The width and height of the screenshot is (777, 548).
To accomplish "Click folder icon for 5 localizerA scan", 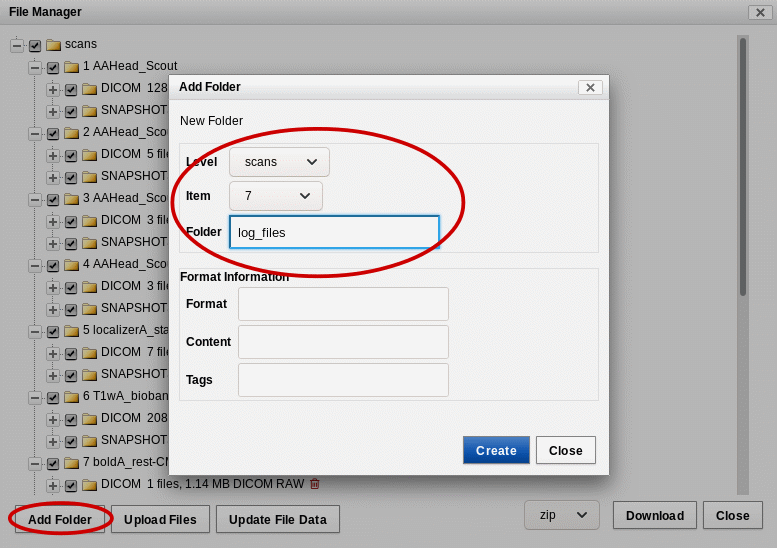I will 71,331.
